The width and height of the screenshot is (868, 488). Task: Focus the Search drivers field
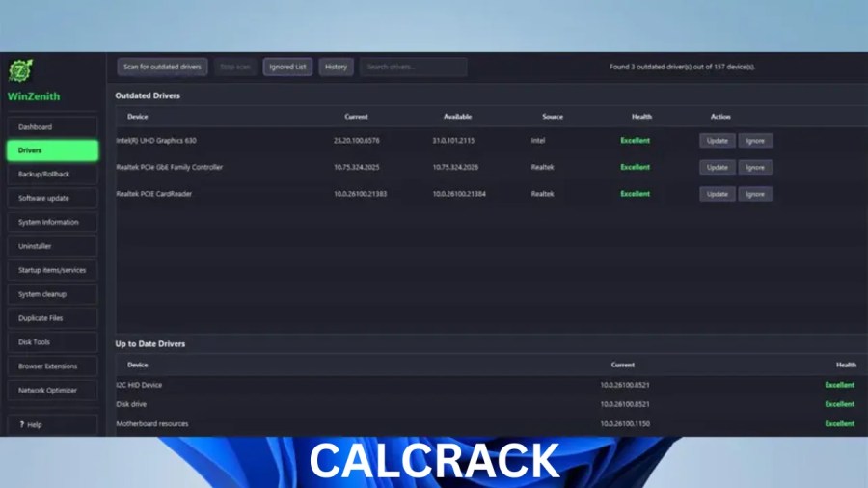point(413,67)
